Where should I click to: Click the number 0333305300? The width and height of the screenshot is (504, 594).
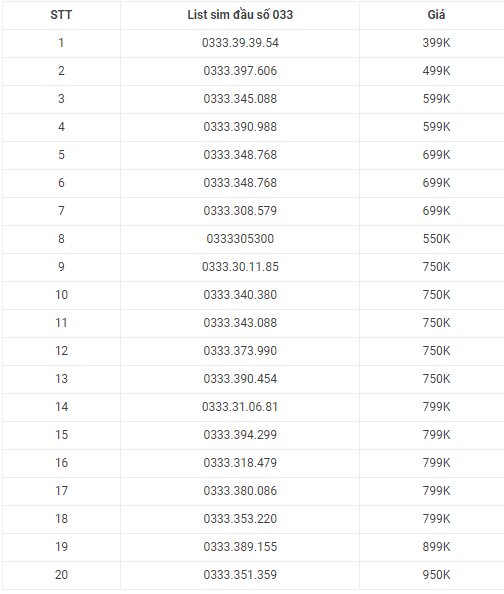pyautogui.click(x=240, y=239)
